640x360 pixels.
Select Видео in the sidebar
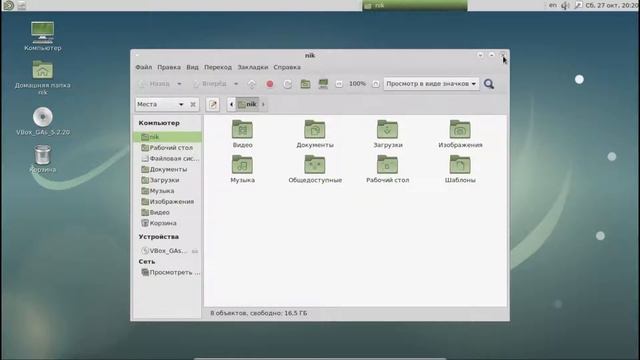click(167, 213)
